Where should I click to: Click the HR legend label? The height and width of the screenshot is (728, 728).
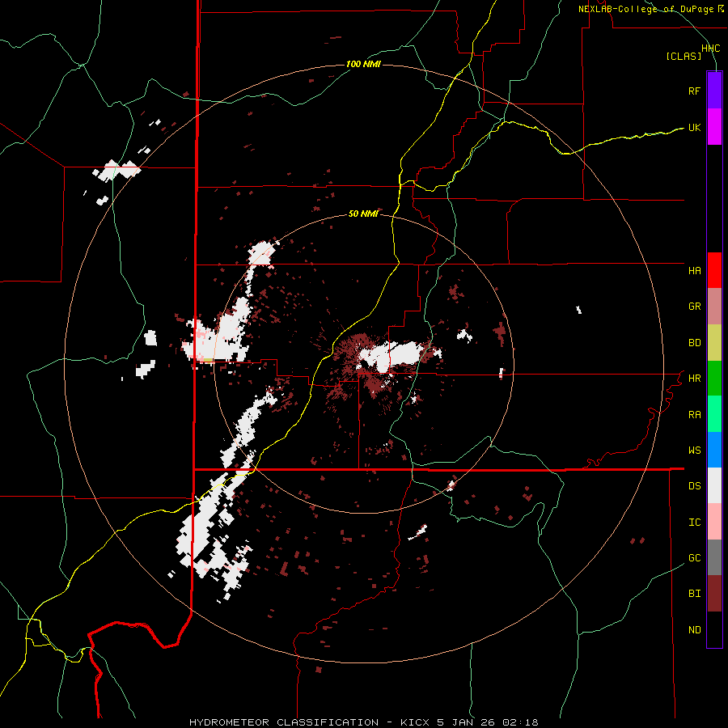pyautogui.click(x=694, y=379)
